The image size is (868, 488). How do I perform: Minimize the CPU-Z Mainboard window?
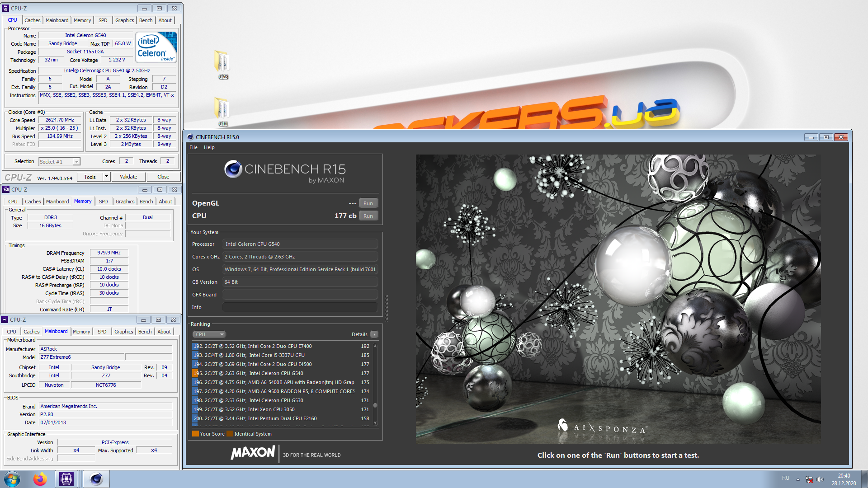tap(143, 320)
